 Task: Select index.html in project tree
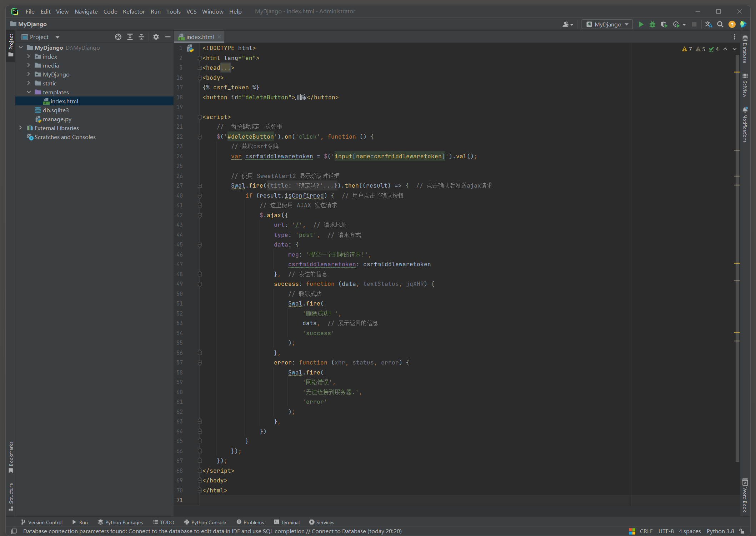tap(95, 101)
